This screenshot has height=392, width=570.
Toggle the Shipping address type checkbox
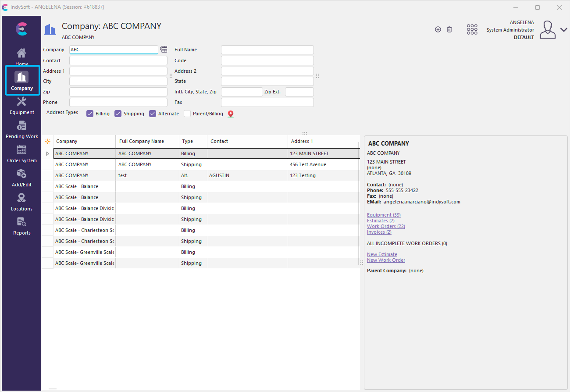click(x=118, y=114)
